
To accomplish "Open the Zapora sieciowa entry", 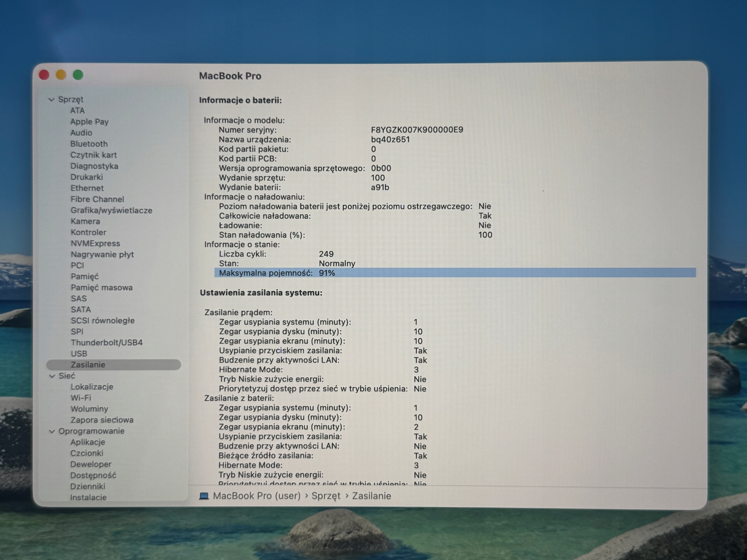I will tap(102, 420).
